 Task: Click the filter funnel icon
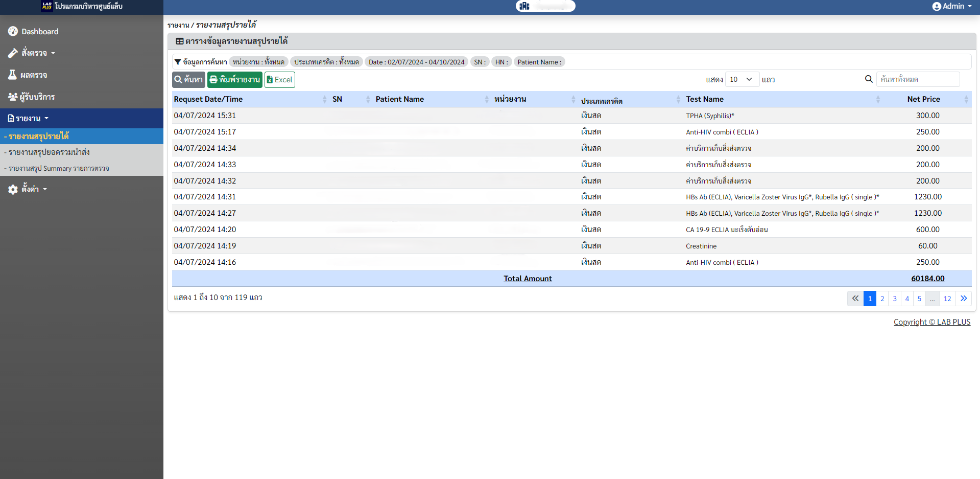[x=178, y=62]
